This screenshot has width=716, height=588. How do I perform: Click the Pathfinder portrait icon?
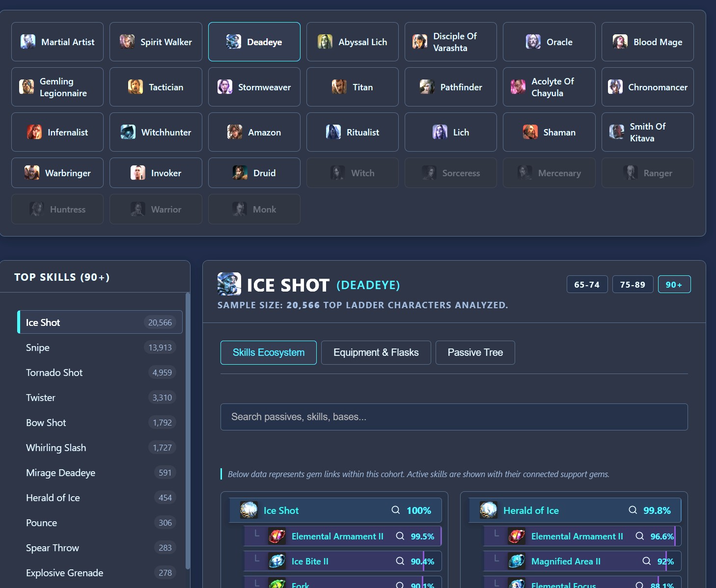427,87
